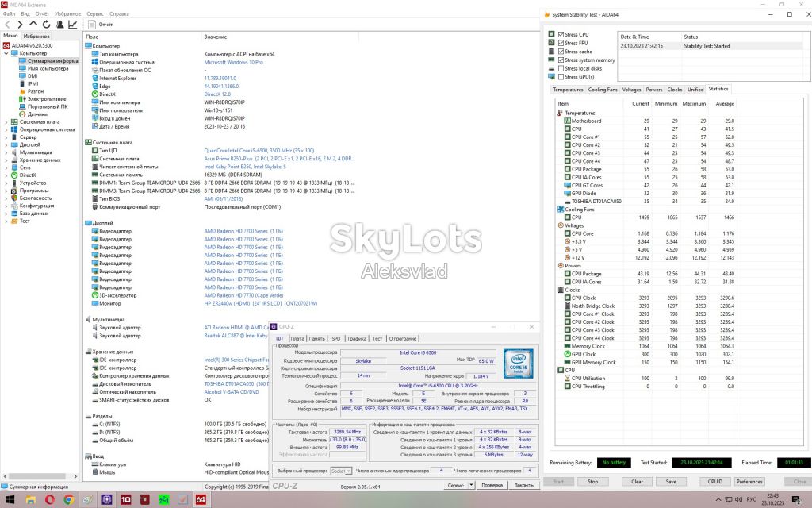812x508 pixels.
Task: Switch to the Избранное sidebar tab
Action: [x=36, y=37]
